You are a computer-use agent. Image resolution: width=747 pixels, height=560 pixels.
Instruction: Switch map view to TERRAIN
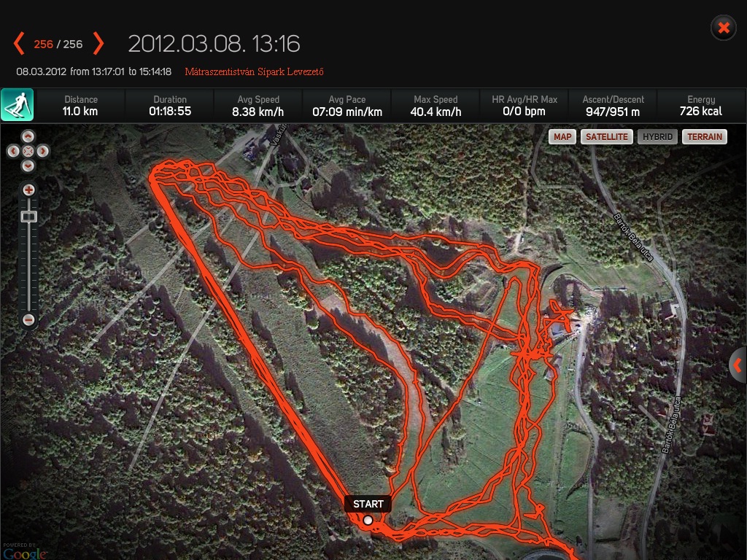click(x=705, y=136)
